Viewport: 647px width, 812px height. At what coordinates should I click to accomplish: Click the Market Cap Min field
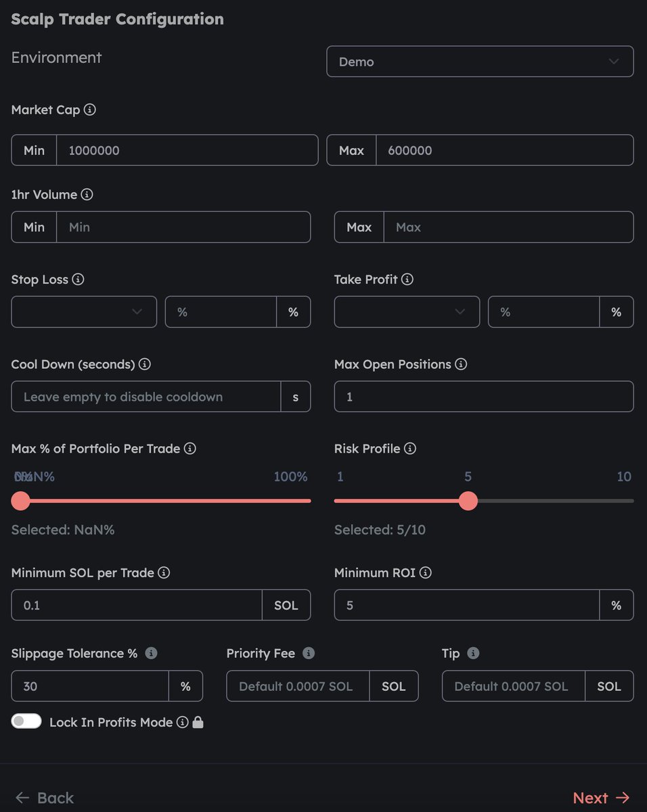coord(187,150)
